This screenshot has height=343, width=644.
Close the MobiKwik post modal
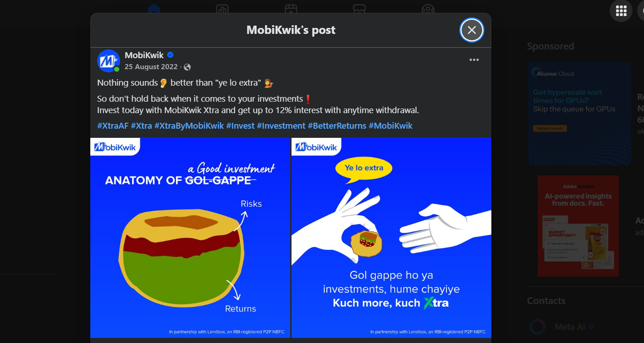point(472,30)
